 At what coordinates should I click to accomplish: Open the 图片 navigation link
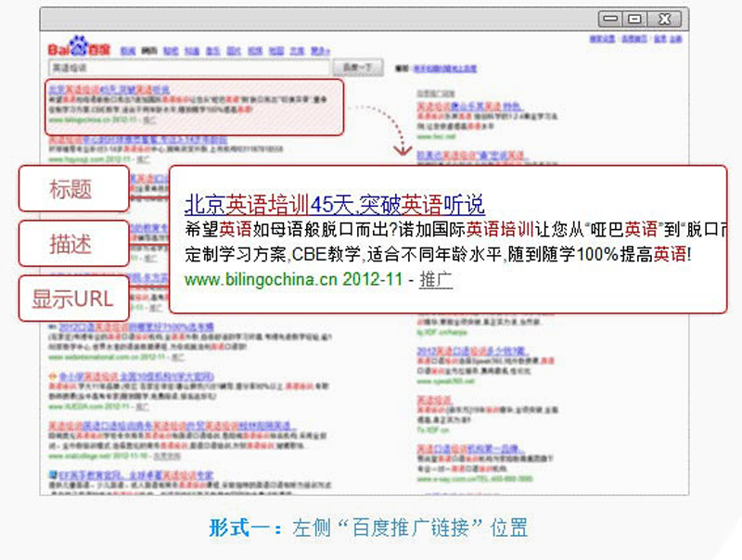pyautogui.click(x=234, y=51)
